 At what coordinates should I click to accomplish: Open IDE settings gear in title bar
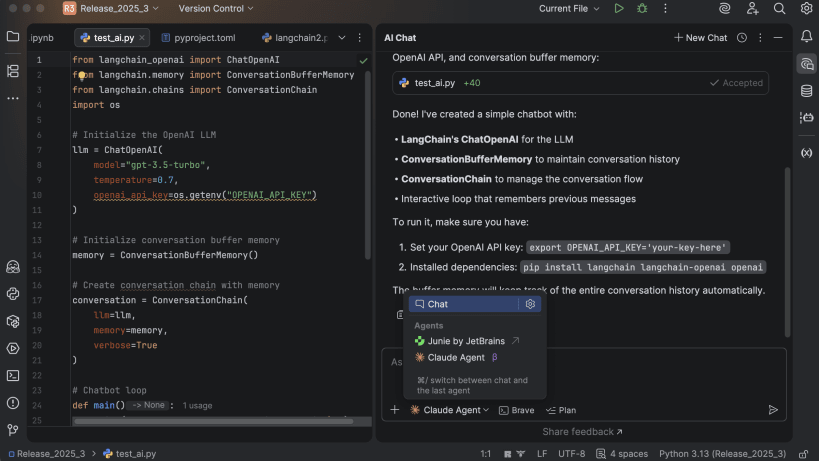point(806,8)
